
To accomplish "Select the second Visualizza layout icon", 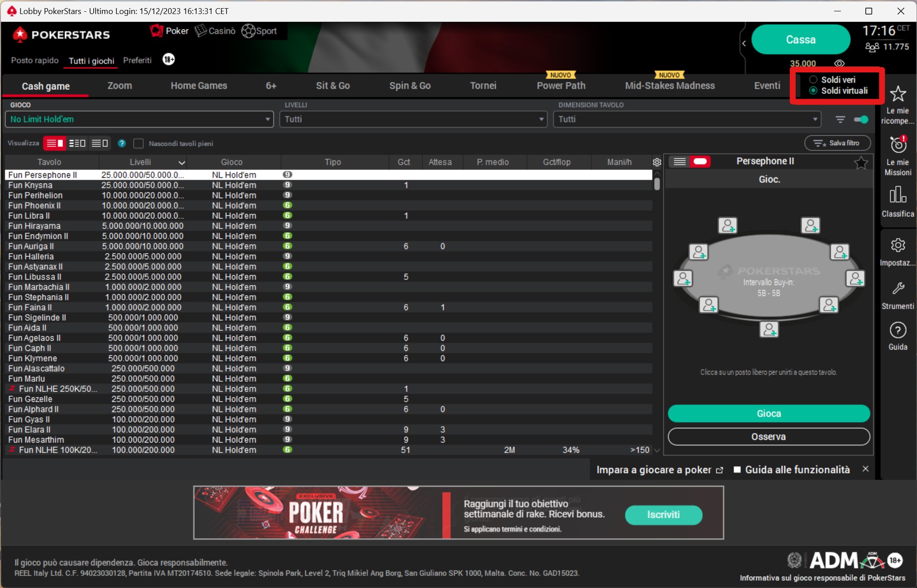I will pyautogui.click(x=77, y=143).
